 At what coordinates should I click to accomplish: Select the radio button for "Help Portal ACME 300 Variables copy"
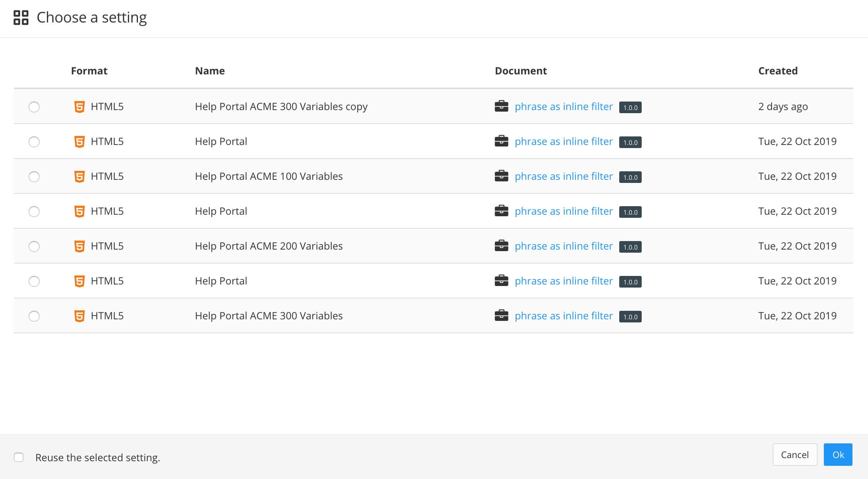click(34, 107)
